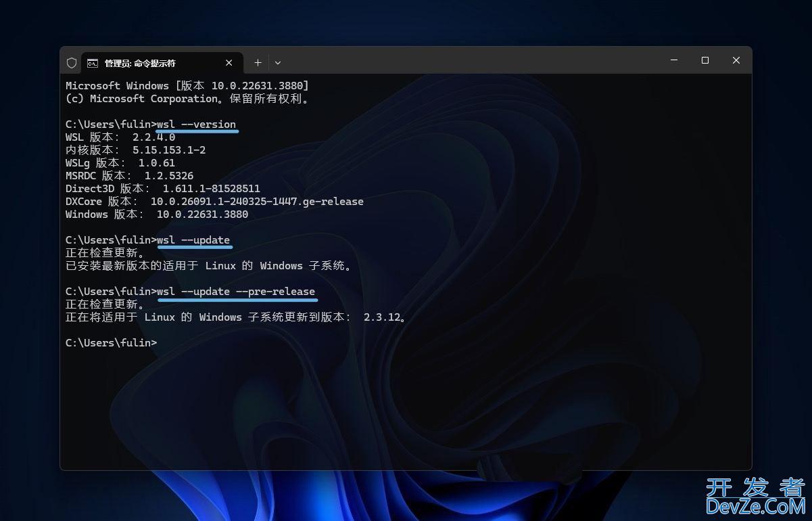Click the "WSL 版本: 2.2.4.0" line
812x521 pixels.
click(x=120, y=137)
